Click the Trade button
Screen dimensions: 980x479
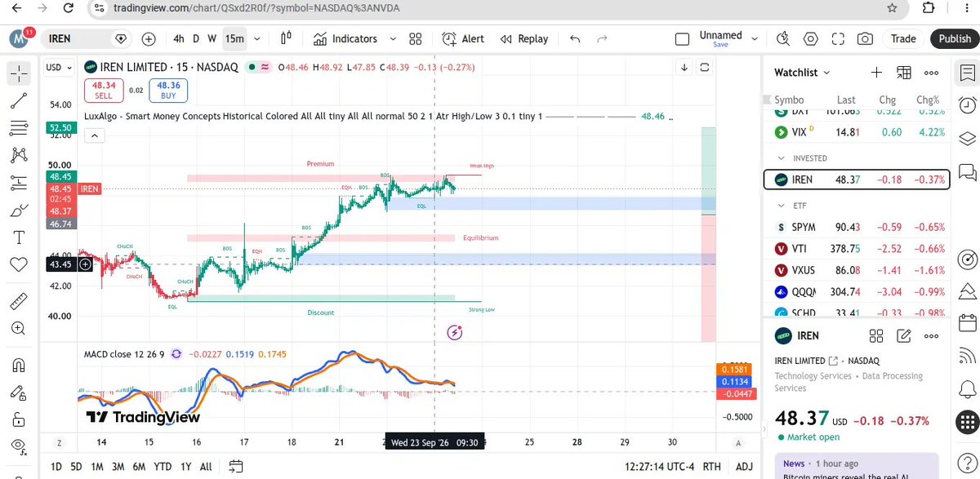pyautogui.click(x=903, y=38)
